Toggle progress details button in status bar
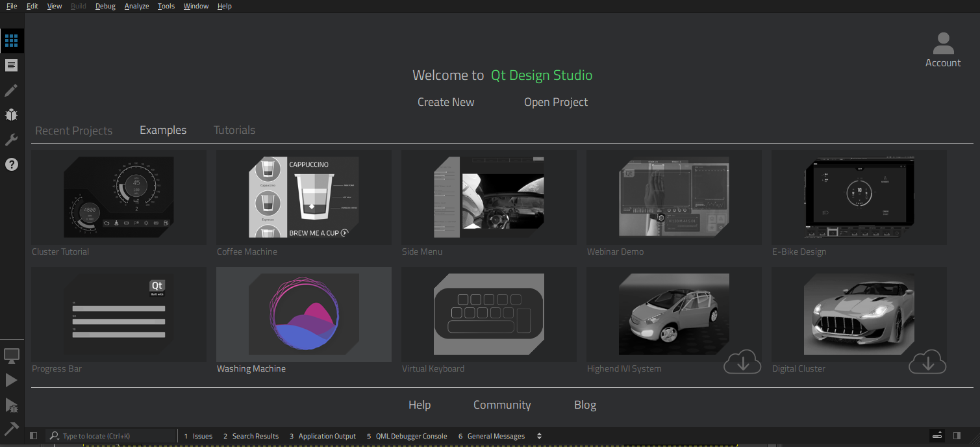 [936, 435]
